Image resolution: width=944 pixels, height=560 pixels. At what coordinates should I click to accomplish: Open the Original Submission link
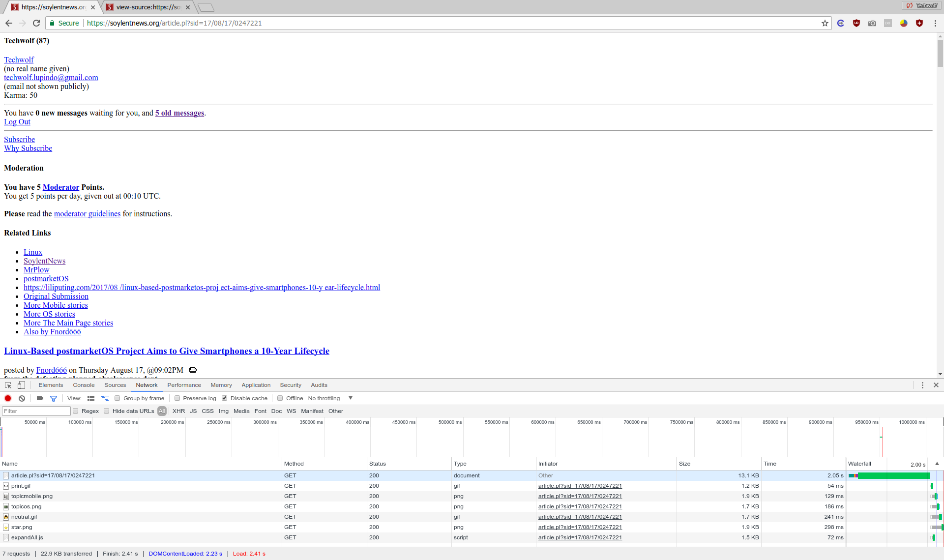tap(56, 296)
